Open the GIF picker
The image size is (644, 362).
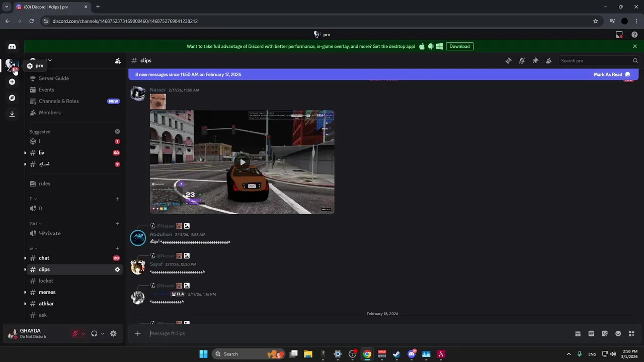(x=591, y=333)
